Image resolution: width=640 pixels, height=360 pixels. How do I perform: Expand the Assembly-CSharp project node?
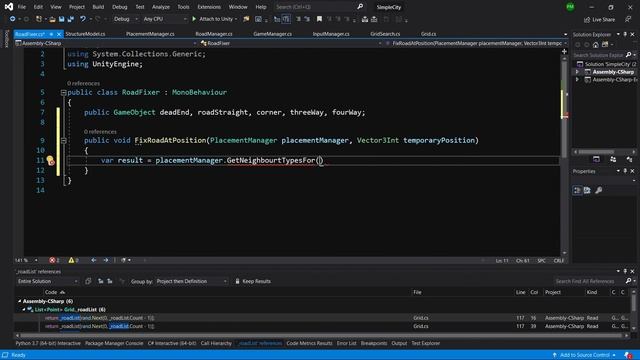(x=577, y=72)
